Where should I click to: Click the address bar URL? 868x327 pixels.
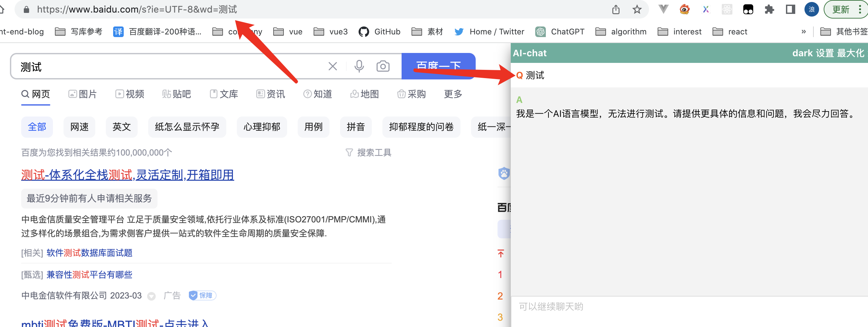click(137, 10)
